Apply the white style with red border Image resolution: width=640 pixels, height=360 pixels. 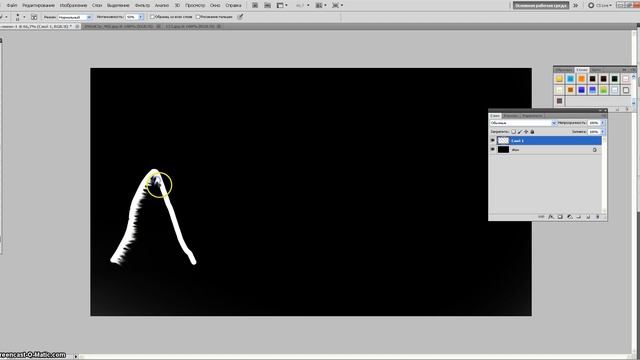pyautogui.click(x=626, y=79)
